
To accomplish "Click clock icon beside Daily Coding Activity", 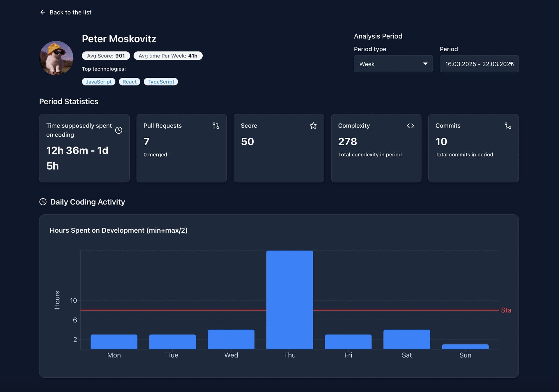I will pyautogui.click(x=43, y=202).
